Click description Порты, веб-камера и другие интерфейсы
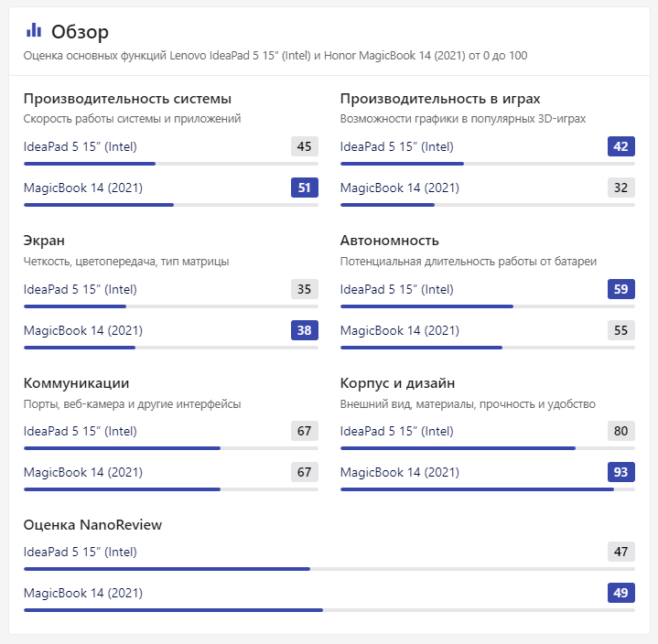Viewport: 658px width, 644px height. tap(132, 404)
